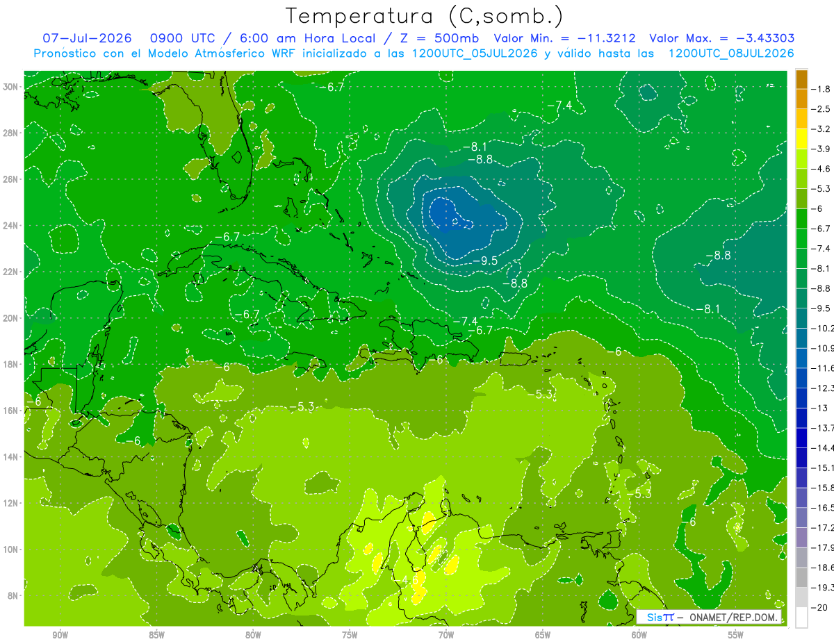Viewport: 834px width, 644px height.
Task: Click the legend value '-15.1'
Action: 822,468
